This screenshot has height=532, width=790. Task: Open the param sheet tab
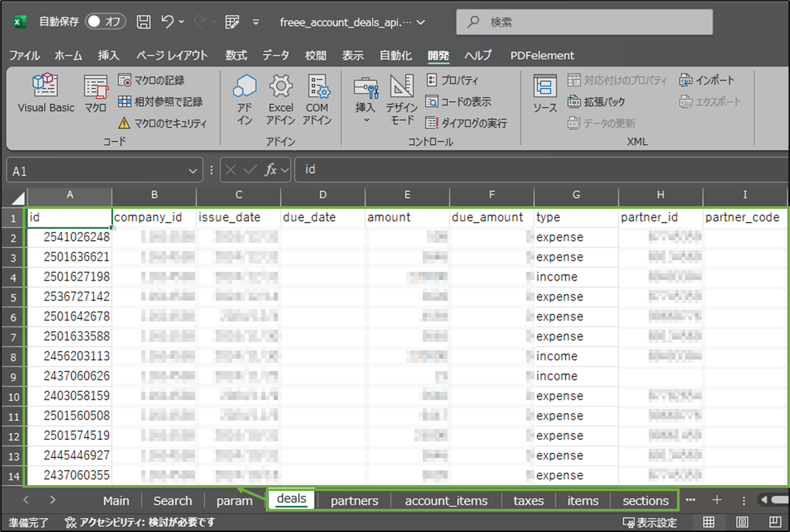tap(234, 501)
